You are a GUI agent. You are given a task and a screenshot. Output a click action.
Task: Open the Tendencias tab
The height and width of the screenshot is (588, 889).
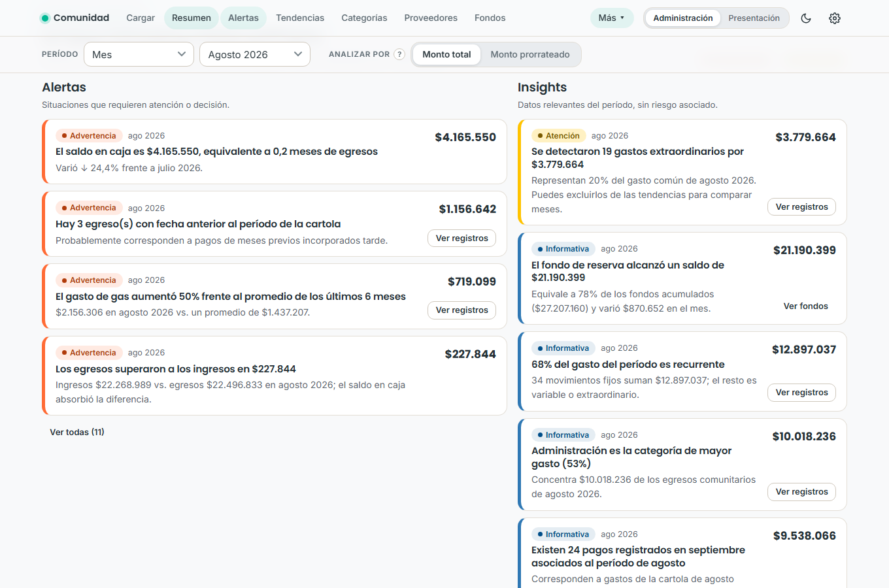300,18
